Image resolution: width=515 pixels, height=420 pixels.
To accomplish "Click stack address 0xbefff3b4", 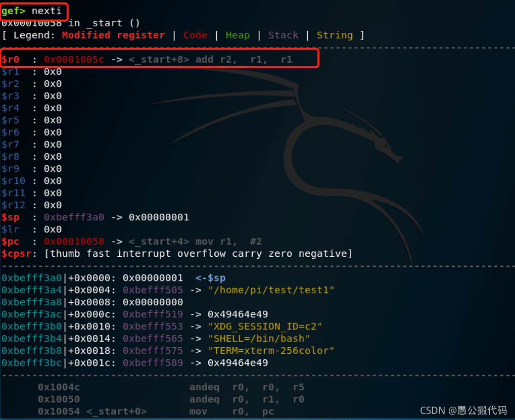I will click(31, 339).
